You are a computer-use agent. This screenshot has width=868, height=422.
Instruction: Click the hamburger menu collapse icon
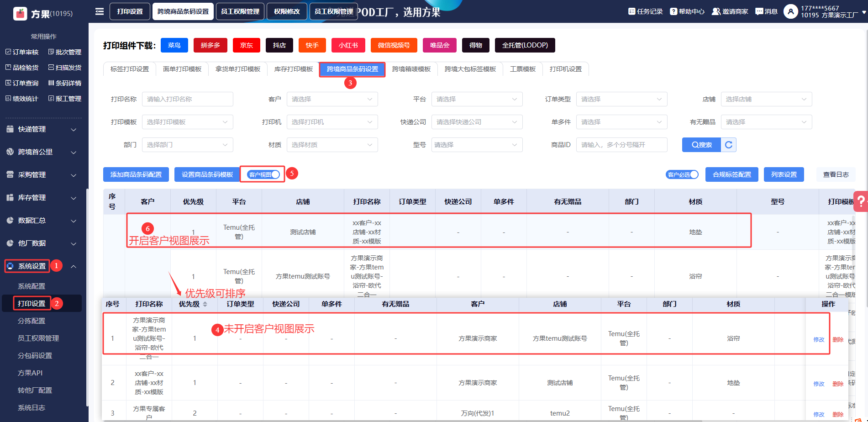[x=99, y=11]
